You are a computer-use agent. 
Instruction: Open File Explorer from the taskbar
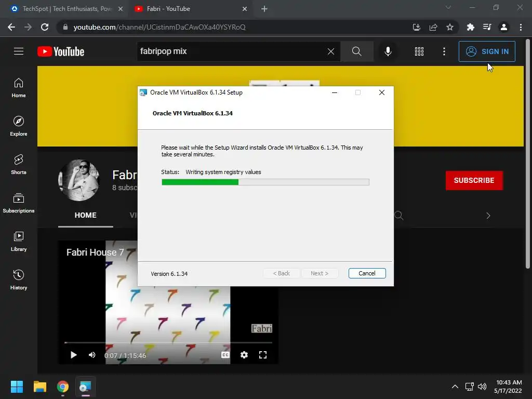tap(39, 387)
